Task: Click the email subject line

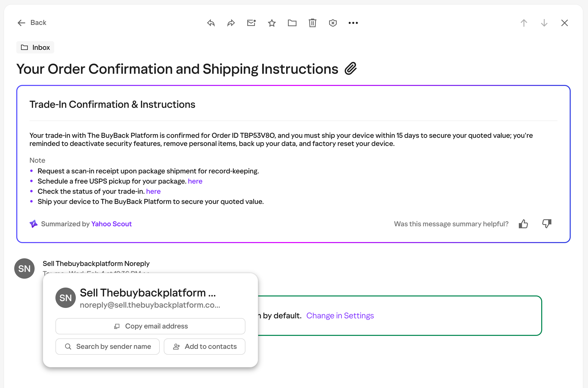Action: [177, 69]
